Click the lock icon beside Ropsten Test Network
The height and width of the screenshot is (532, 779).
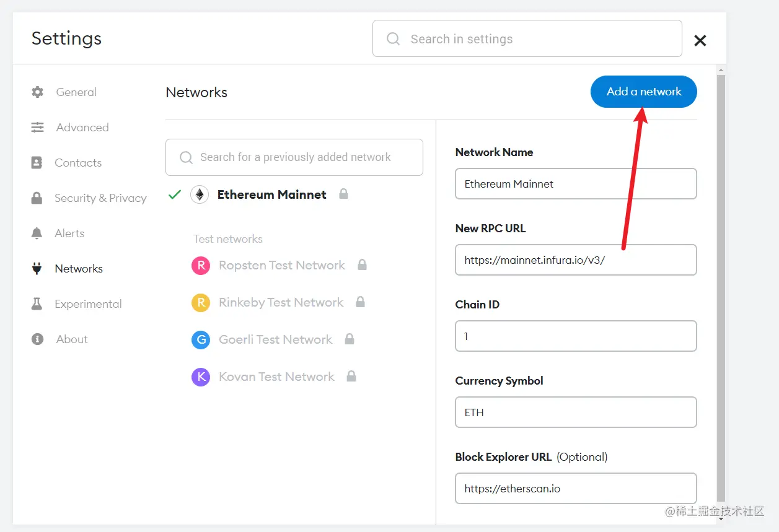363,264
